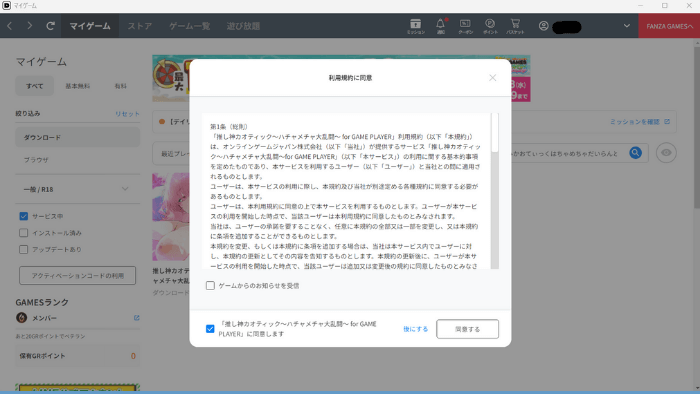Click the リセット filter link
The width and height of the screenshot is (700, 394).
pyautogui.click(x=127, y=114)
